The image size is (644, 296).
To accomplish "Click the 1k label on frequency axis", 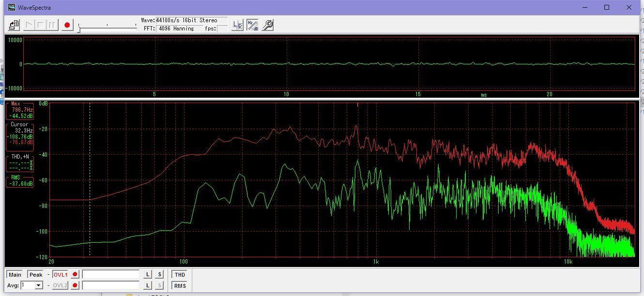I will 376,262.
